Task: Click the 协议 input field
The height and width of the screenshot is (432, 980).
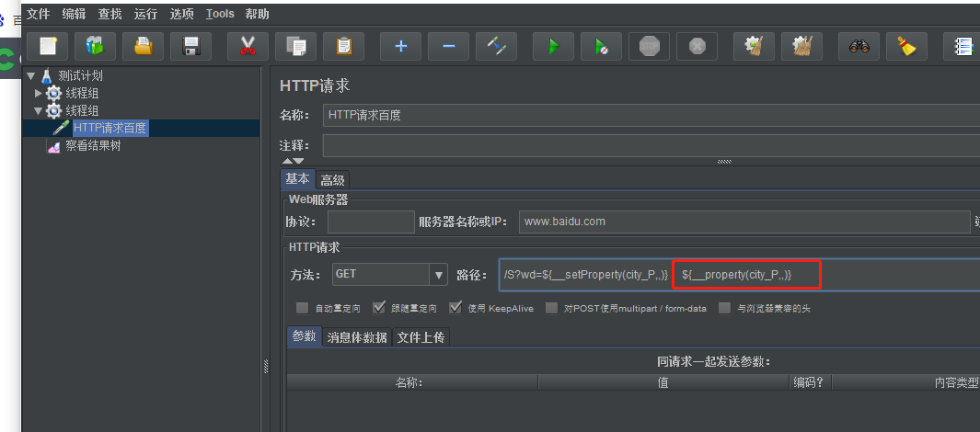Action: [x=371, y=222]
